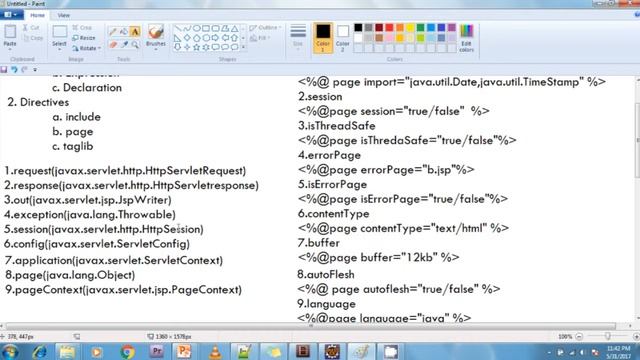
Task: Open the shape Outline dropdown
Action: point(266,28)
